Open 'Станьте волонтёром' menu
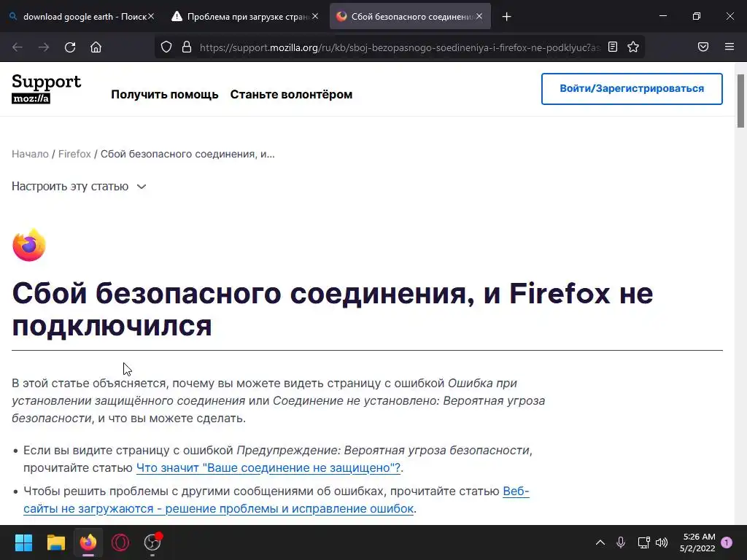747x560 pixels. [291, 94]
